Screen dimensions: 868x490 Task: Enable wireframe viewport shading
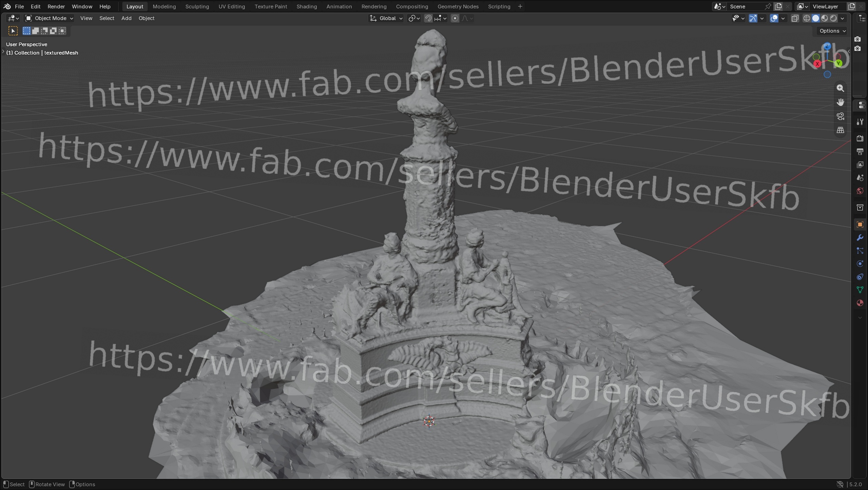coord(807,18)
